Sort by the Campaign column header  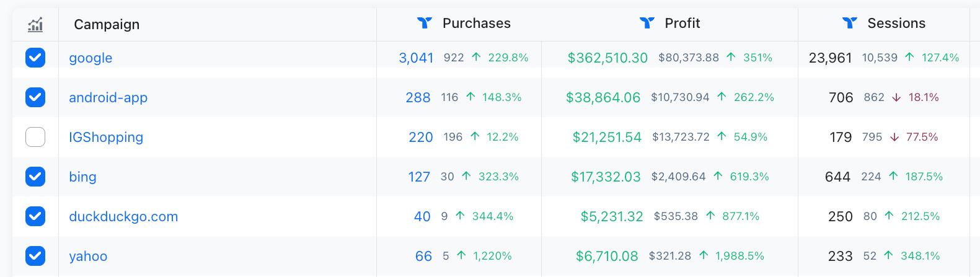[x=107, y=24]
